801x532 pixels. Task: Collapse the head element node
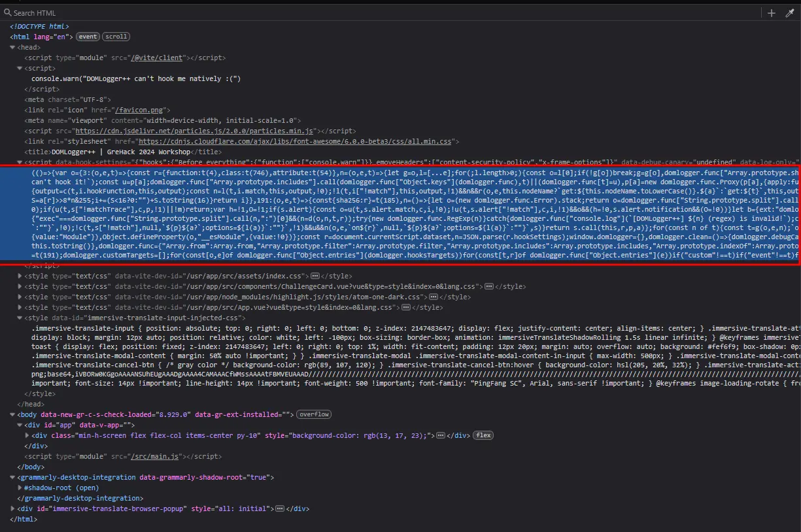coord(13,47)
